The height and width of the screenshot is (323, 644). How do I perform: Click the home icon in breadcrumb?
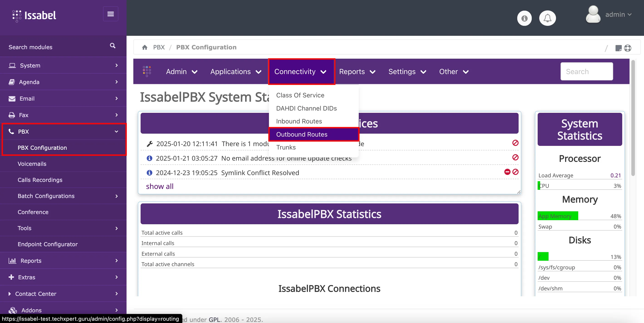144,47
